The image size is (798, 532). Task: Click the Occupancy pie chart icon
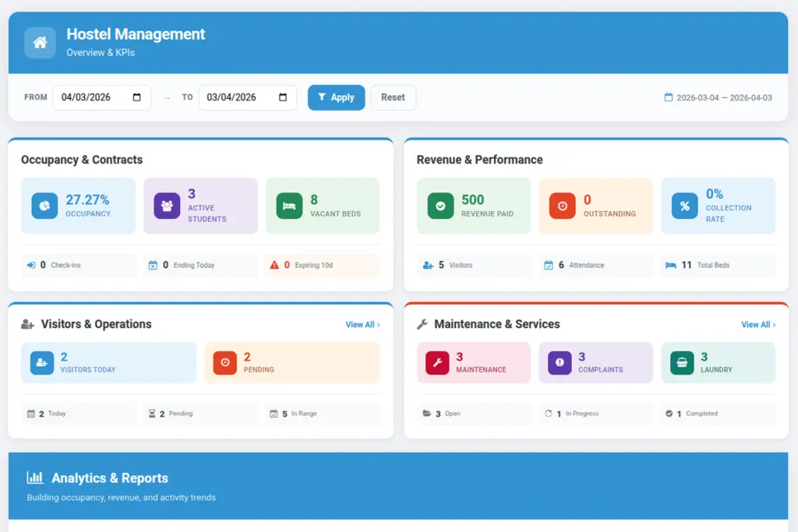44,206
